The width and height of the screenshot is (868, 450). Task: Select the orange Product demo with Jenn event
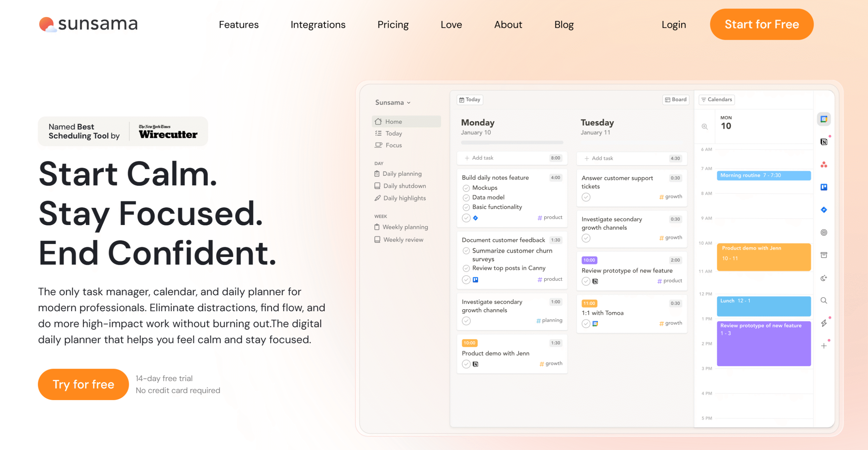click(764, 257)
